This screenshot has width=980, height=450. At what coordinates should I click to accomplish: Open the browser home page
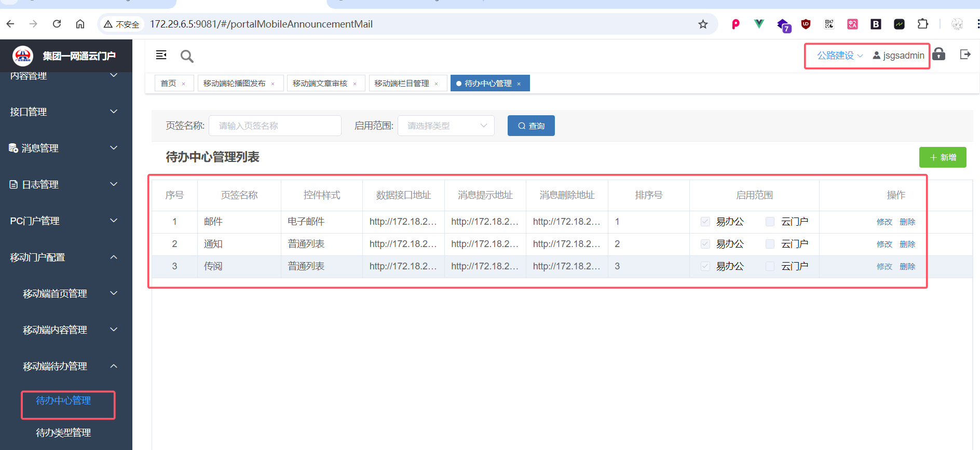tap(80, 24)
